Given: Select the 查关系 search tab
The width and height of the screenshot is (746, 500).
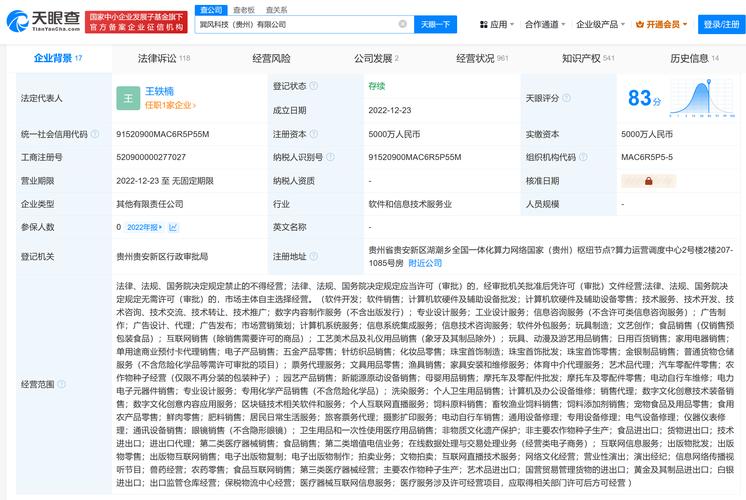Looking at the screenshot, I should point(276,10).
